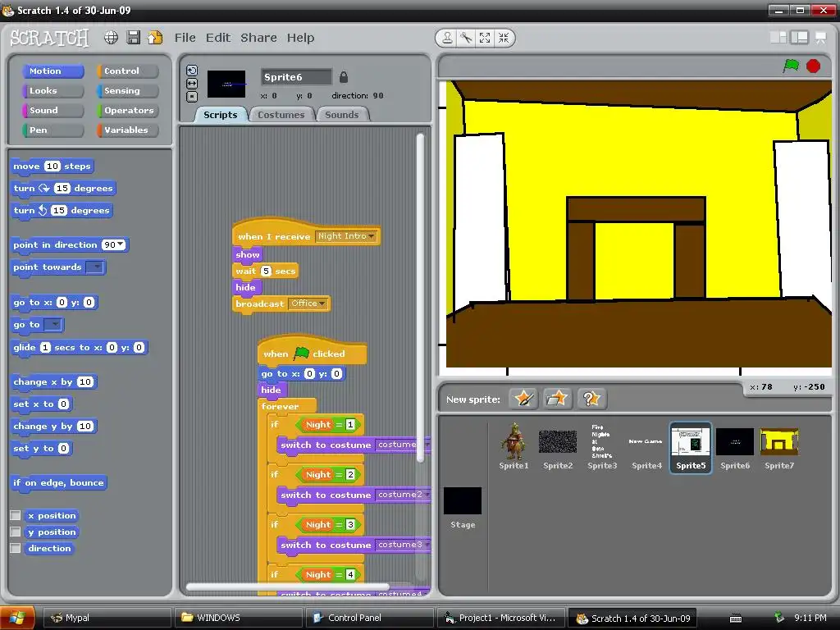This screenshot has height=630, width=840.
Task: Select Sprite4 thumbnail in sprite list
Action: click(x=646, y=446)
